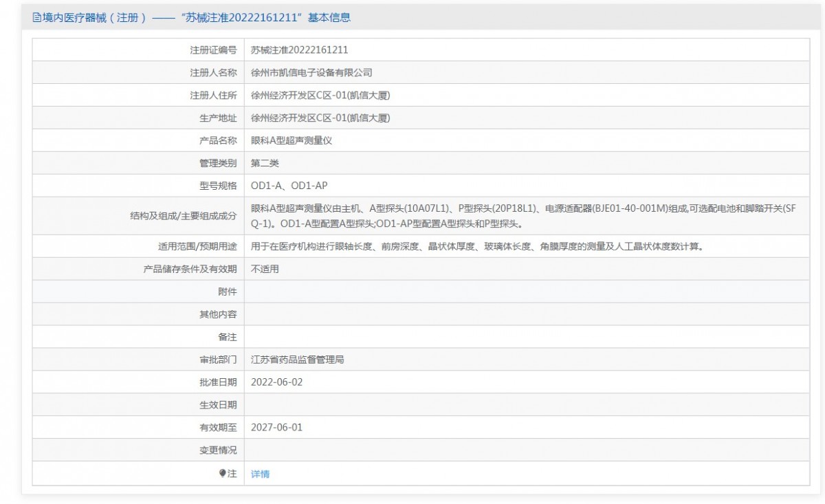Open the 详情 link
Viewport: 825px width, 504px height.
point(260,474)
